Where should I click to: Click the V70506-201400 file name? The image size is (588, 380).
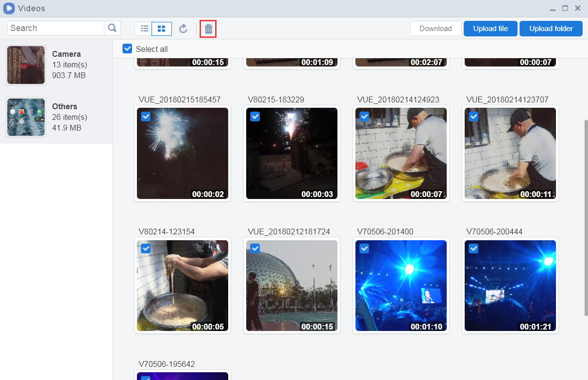[x=385, y=231]
